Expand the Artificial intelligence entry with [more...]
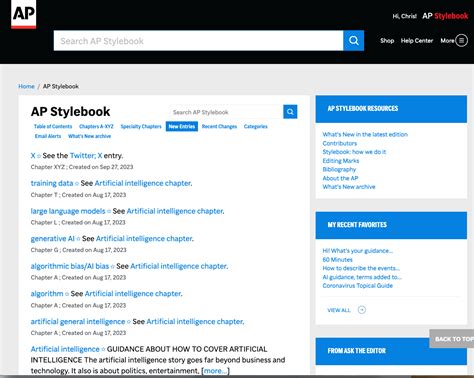The height and width of the screenshot is (378, 474). pyautogui.click(x=215, y=371)
